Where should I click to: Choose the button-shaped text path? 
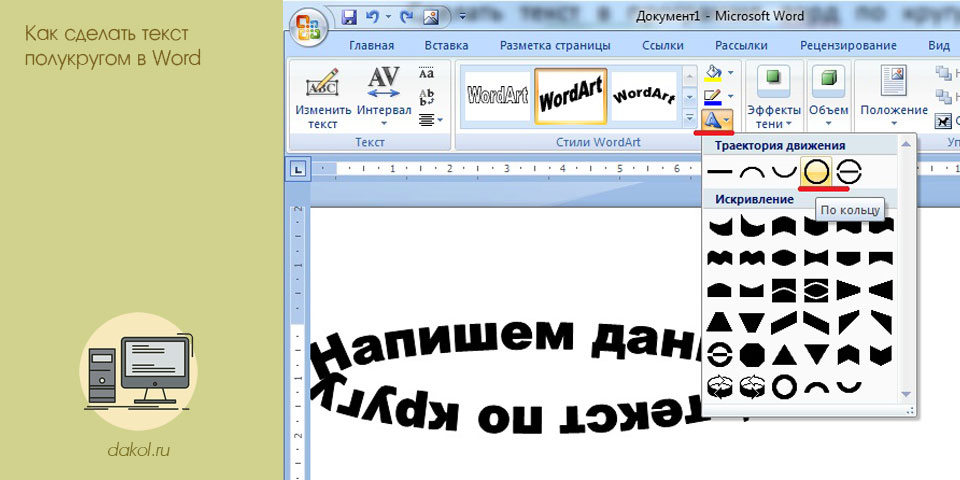[849, 173]
